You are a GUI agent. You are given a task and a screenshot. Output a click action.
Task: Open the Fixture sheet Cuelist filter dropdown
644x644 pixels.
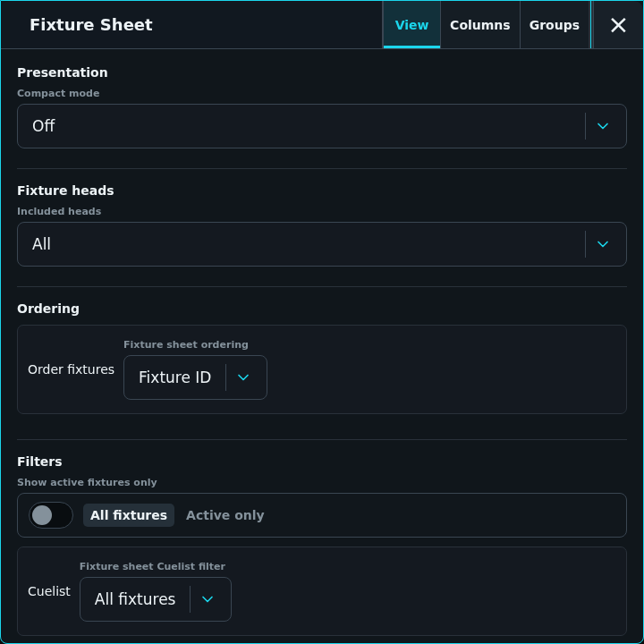(x=156, y=599)
